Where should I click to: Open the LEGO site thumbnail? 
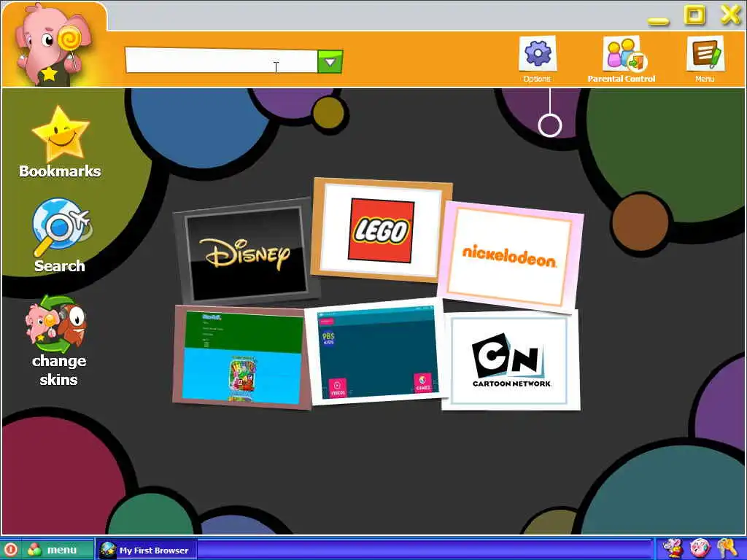[381, 230]
